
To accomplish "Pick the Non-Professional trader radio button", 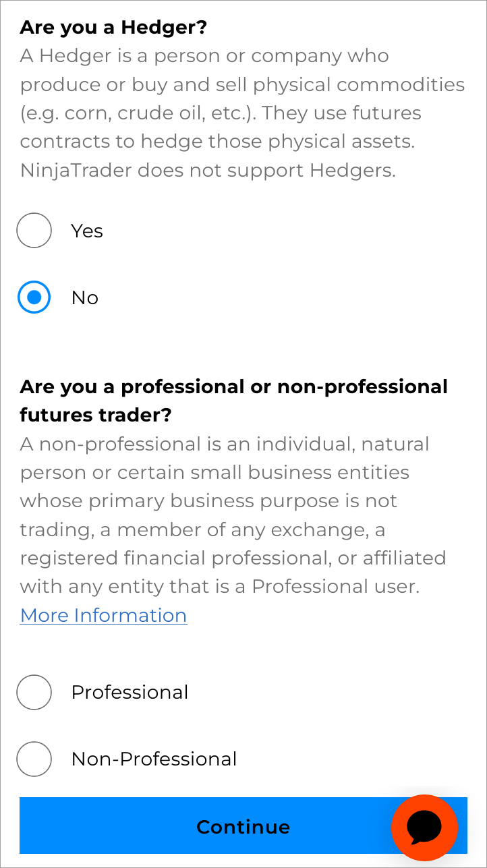I will coord(34,759).
